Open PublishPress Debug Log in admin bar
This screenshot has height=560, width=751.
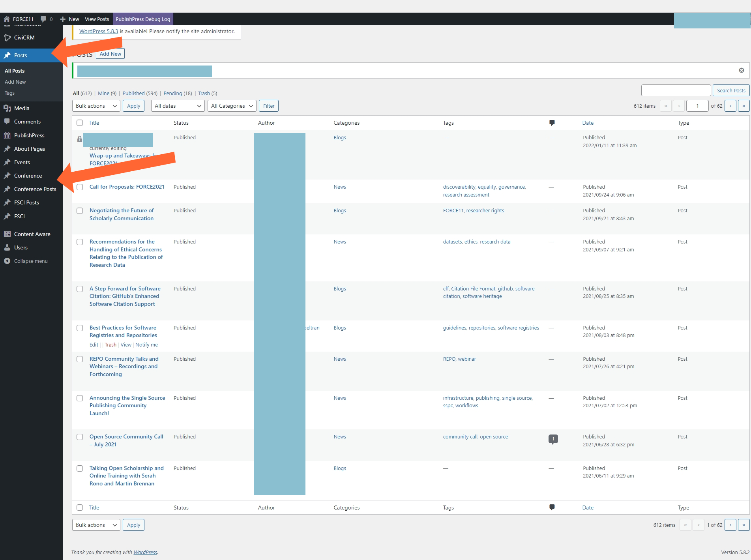click(143, 19)
